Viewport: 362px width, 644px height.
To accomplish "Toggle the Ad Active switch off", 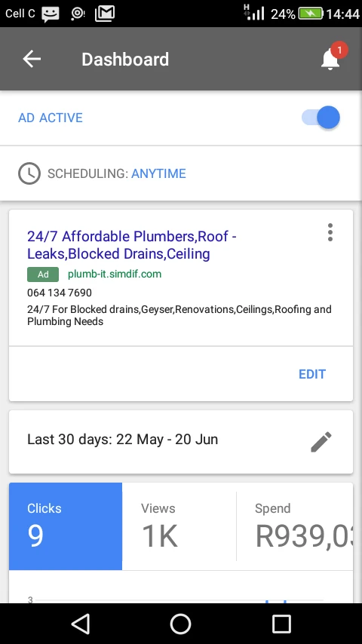I will [x=321, y=118].
